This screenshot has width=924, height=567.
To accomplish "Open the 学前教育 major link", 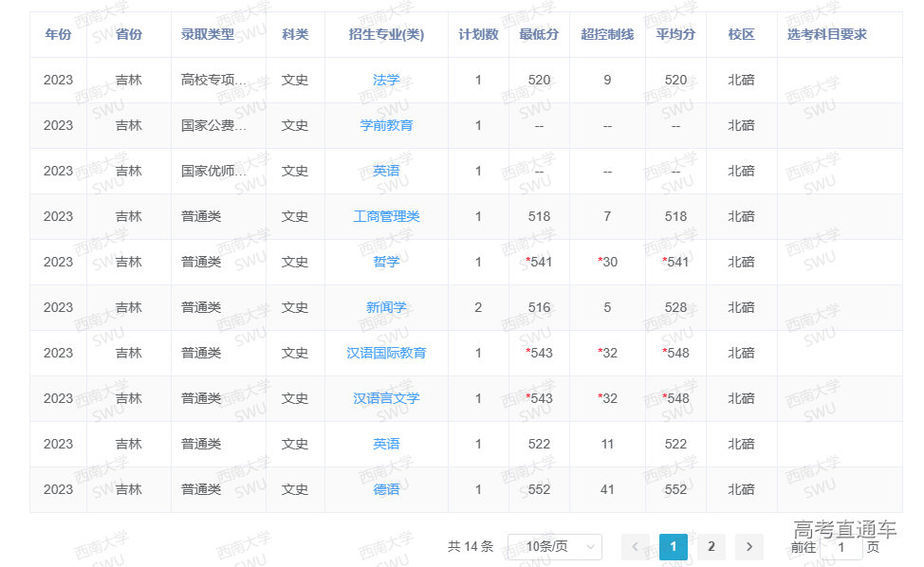I will point(386,125).
